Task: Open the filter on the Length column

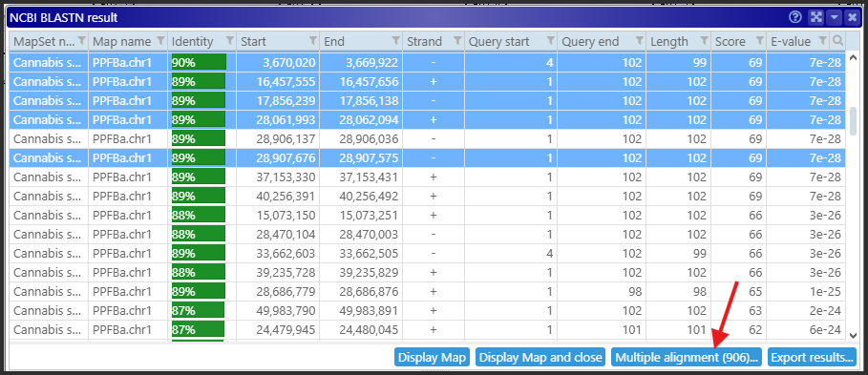Action: pyautogui.click(x=704, y=40)
